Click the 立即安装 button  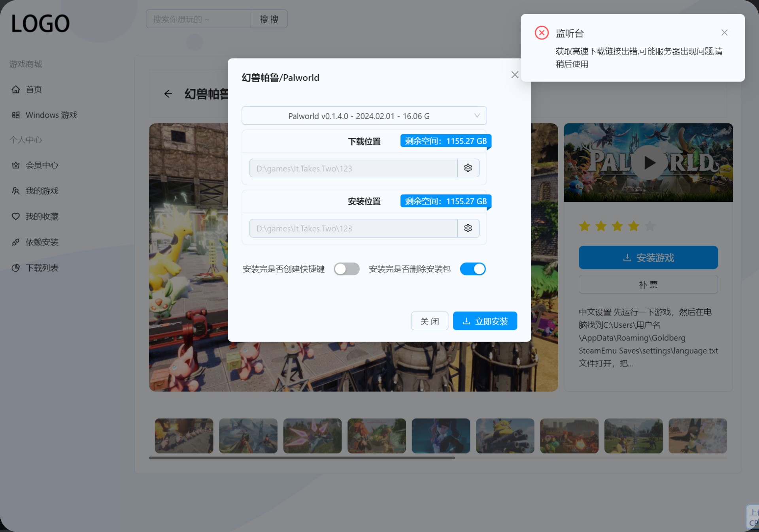485,321
